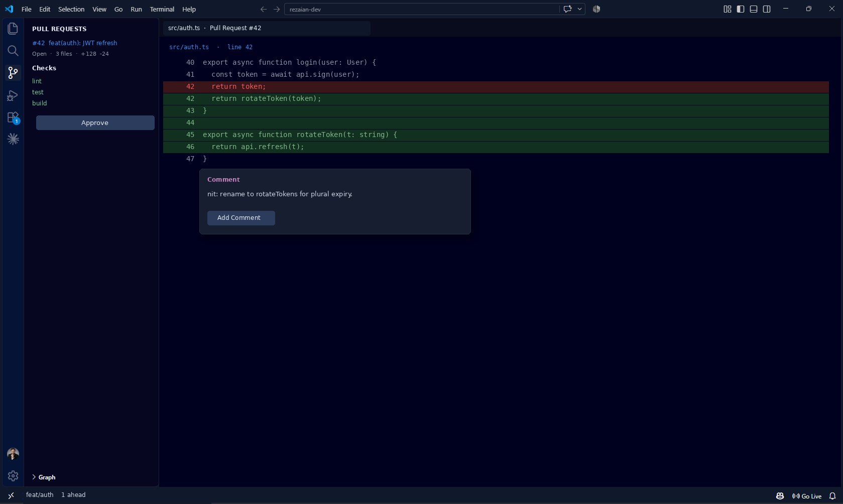
Task: Click Go Live in the status bar
Action: [807, 496]
